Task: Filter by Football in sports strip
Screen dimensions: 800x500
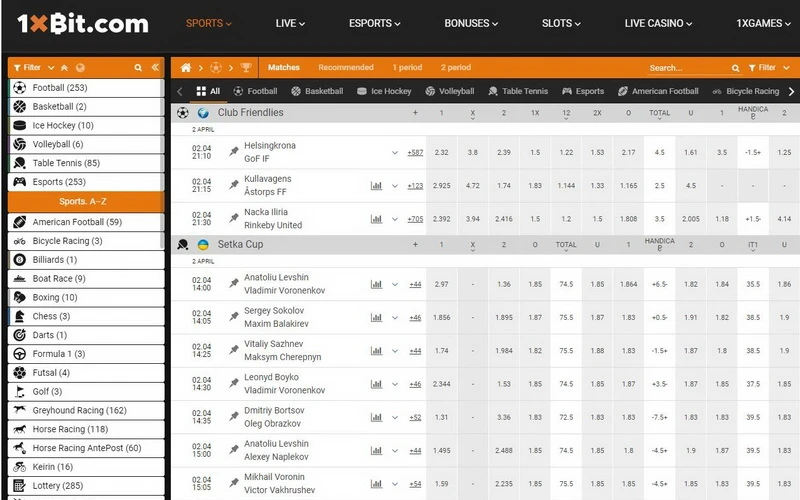Action: pos(255,91)
